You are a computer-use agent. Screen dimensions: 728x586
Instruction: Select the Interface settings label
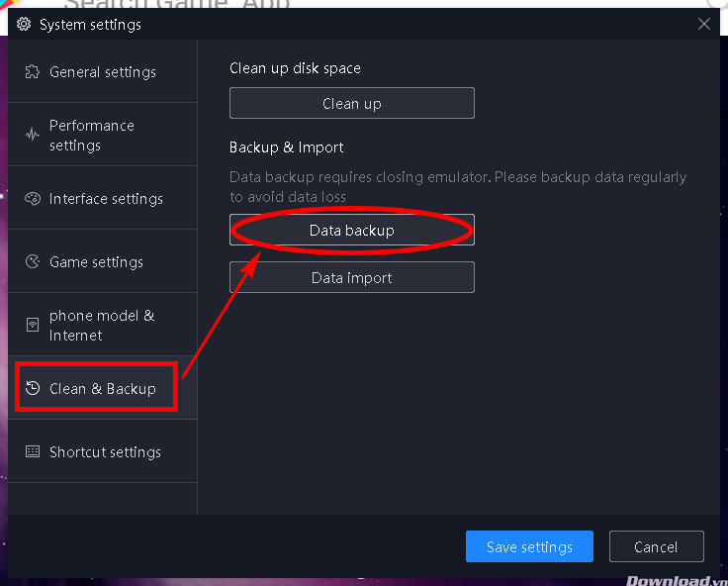106,199
